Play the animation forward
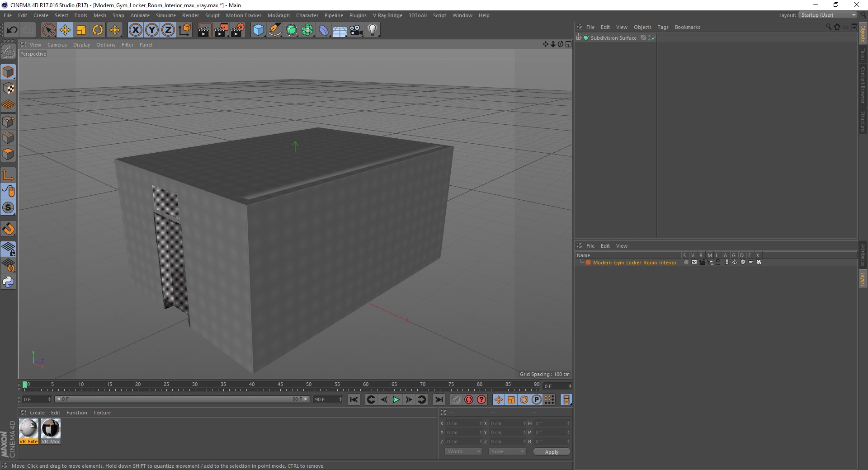This screenshot has width=868, height=470. point(396,399)
